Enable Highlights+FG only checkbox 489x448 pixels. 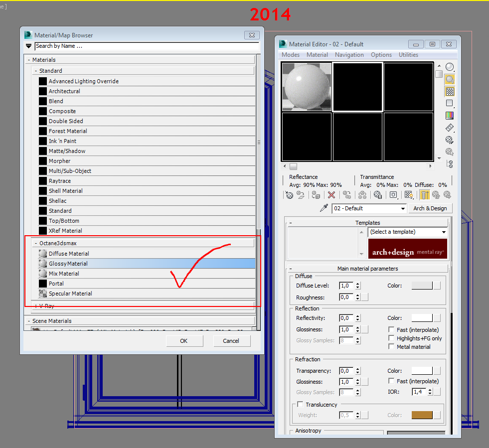coord(391,338)
